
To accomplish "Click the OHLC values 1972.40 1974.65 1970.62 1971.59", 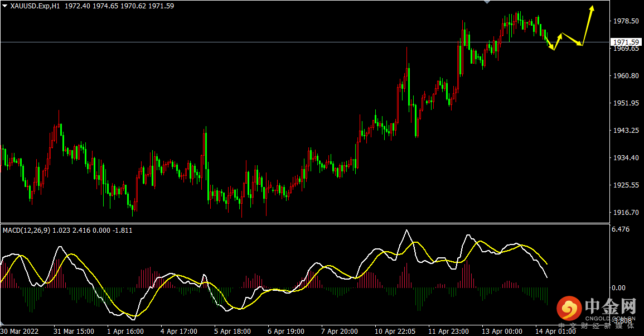I will 119,6.
